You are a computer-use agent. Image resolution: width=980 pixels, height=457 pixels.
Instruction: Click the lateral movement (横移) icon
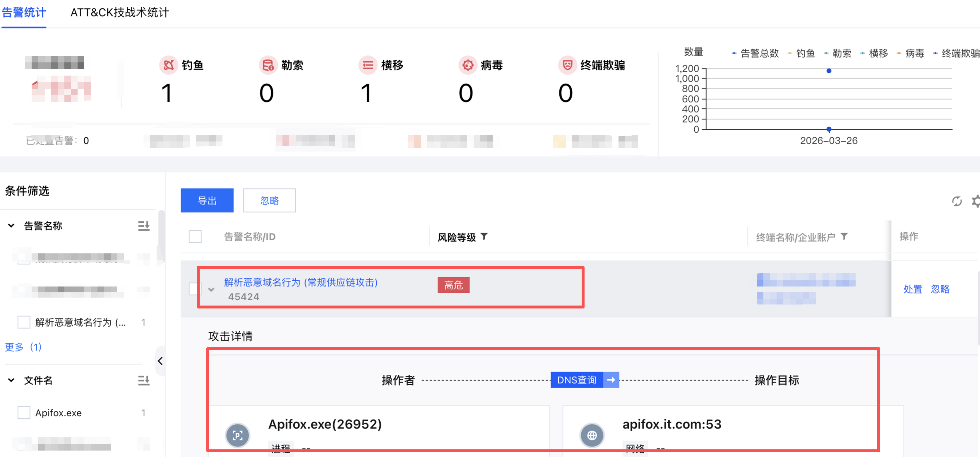pyautogui.click(x=368, y=65)
